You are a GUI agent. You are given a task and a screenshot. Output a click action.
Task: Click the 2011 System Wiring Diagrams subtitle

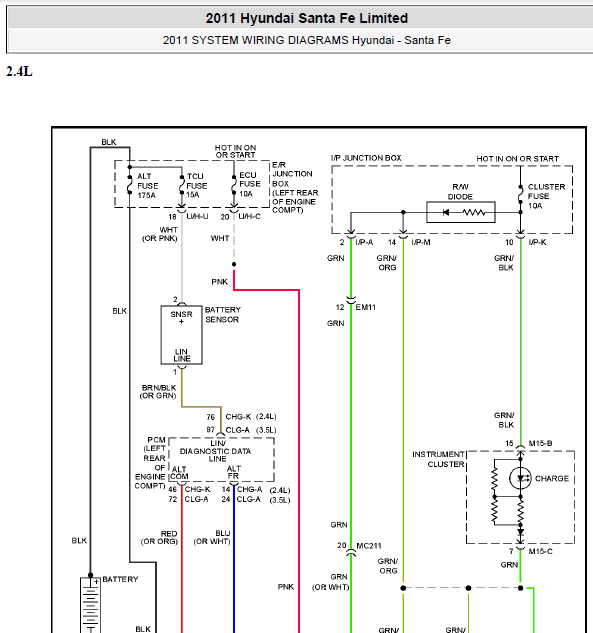307,40
